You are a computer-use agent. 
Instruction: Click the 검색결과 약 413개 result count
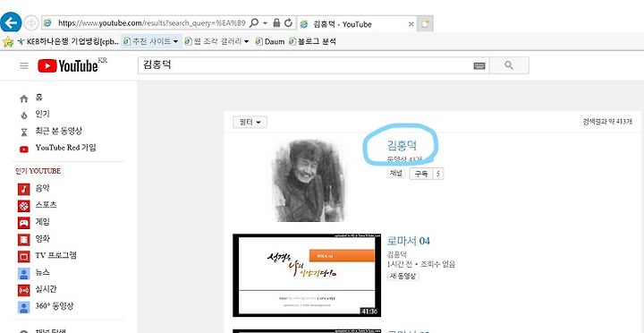click(x=607, y=122)
